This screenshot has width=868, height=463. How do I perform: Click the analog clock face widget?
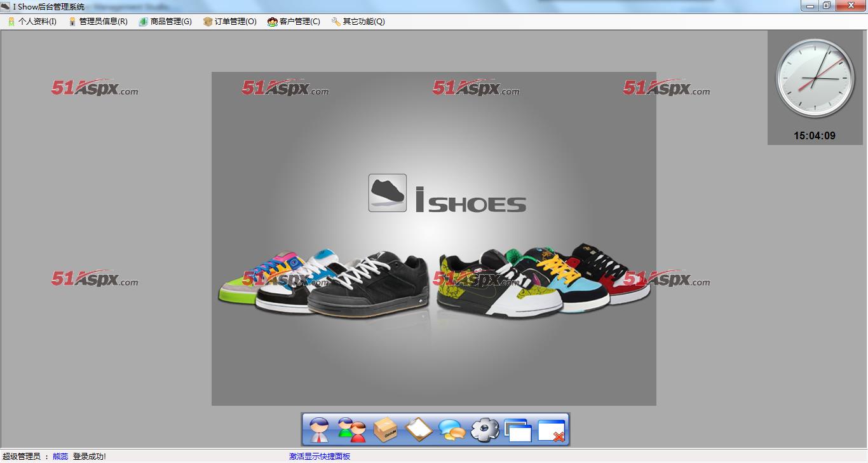point(815,78)
